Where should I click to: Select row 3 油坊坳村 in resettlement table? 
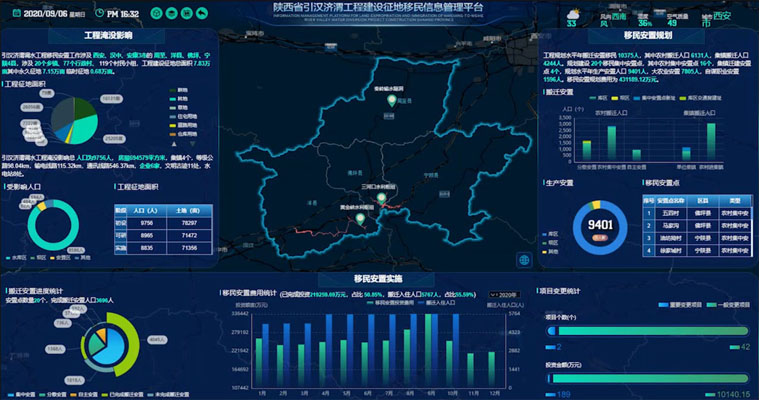pyautogui.click(x=697, y=238)
